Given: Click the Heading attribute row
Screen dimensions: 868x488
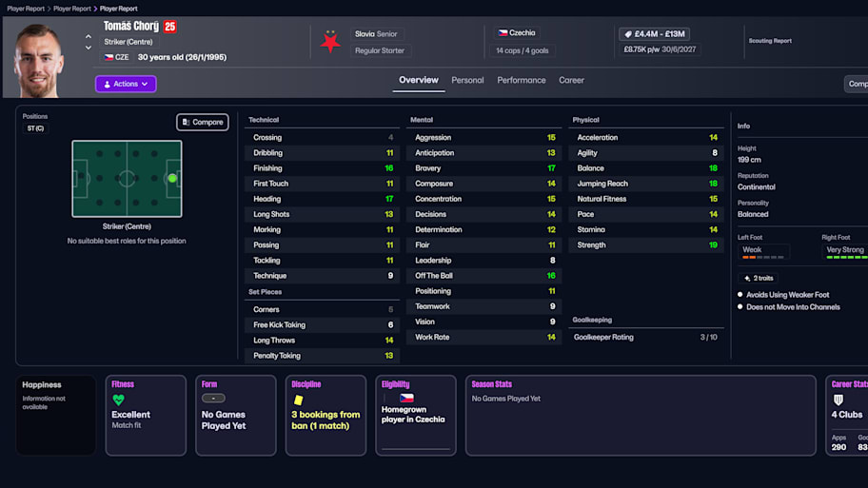Looking at the screenshot, I should tap(323, 199).
